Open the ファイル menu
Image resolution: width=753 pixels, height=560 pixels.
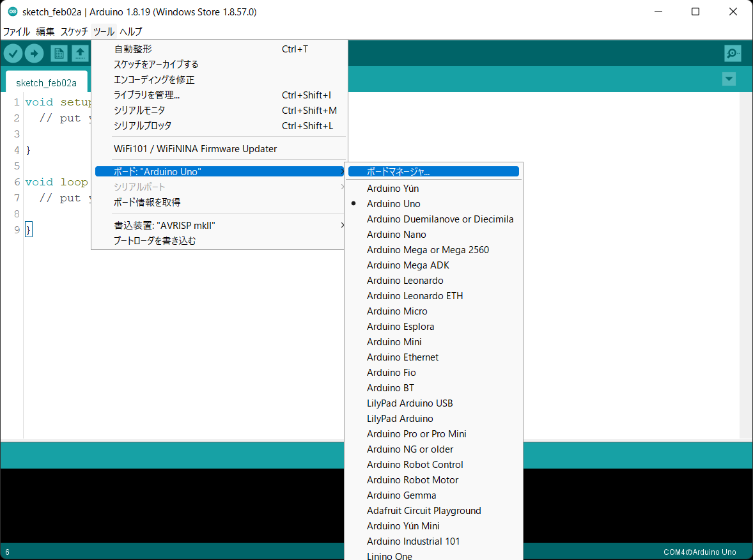(x=16, y=31)
